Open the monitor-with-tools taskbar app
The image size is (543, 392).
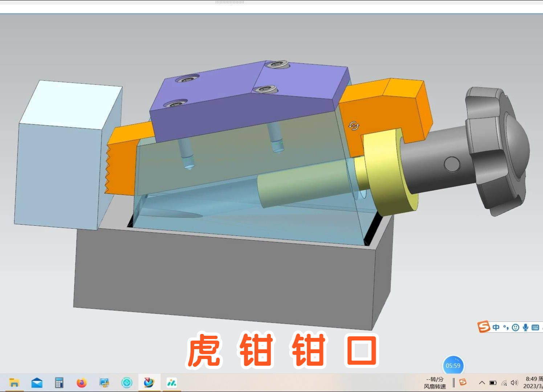click(x=104, y=383)
